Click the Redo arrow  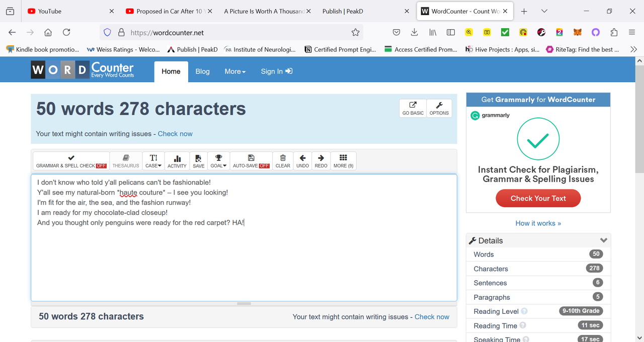pos(321,161)
